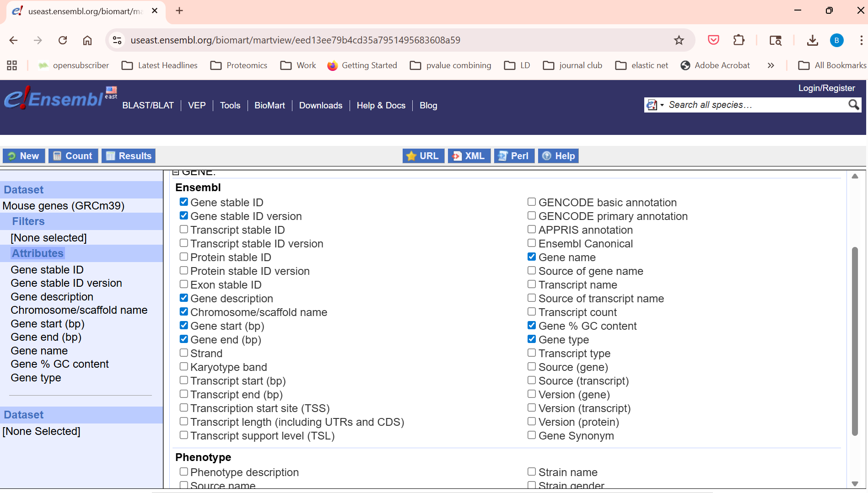The width and height of the screenshot is (868, 493).
Task: Open the species search dropdown arrow
Action: pos(662,105)
